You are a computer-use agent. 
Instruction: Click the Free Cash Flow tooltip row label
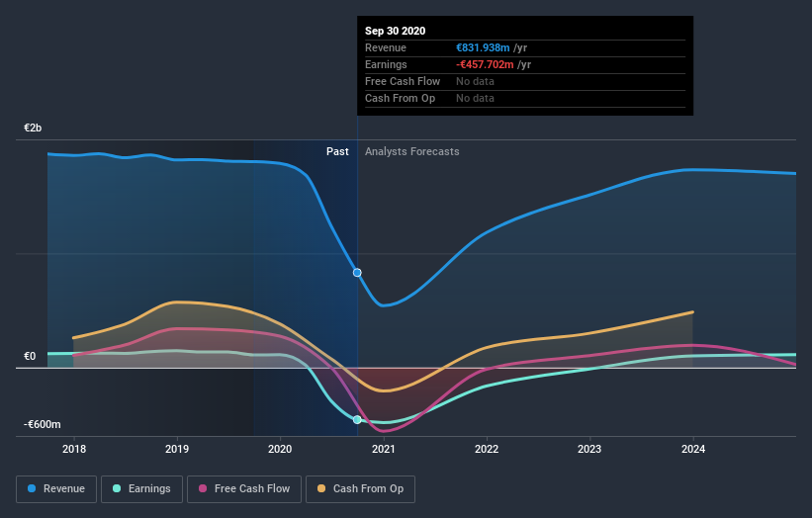click(403, 81)
